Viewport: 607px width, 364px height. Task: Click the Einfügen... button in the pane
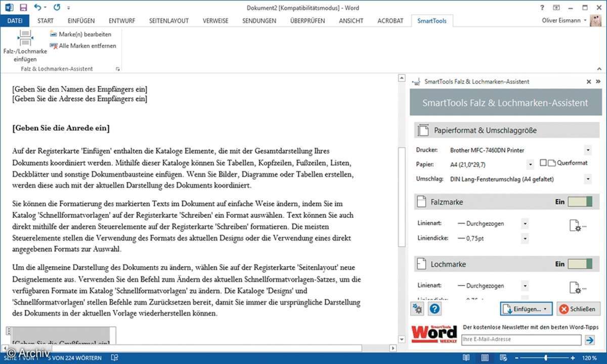(x=526, y=308)
